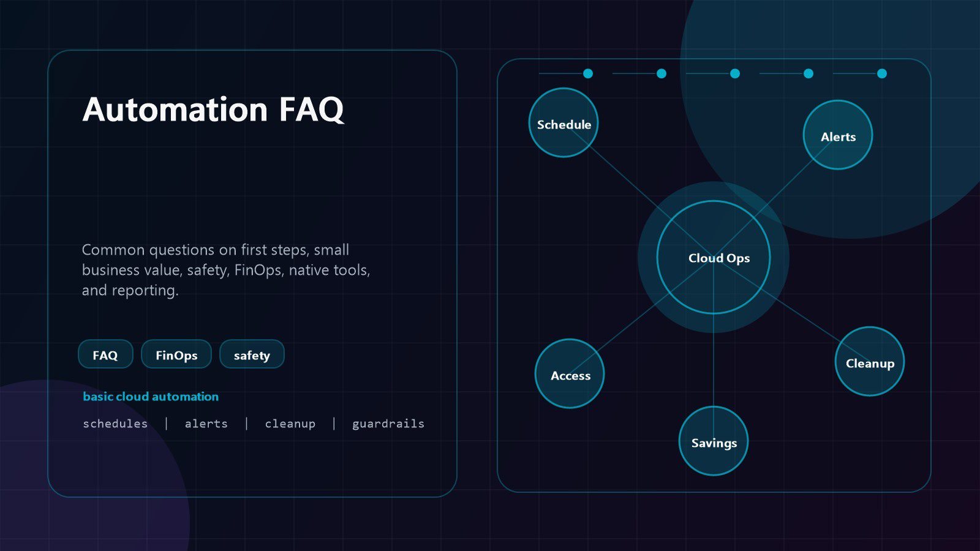
Task: Select the safety tag pill
Action: pos(252,354)
